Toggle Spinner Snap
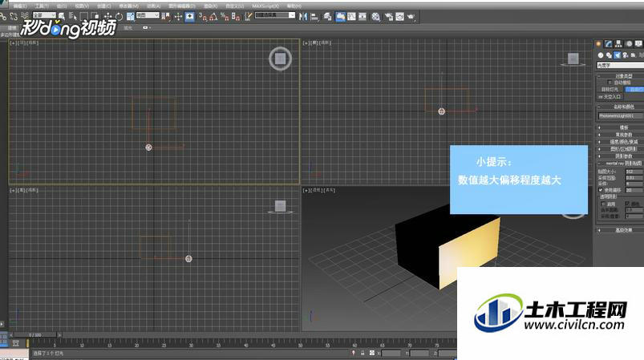Image resolution: width=644 pixels, height=360 pixels. (x=236, y=16)
